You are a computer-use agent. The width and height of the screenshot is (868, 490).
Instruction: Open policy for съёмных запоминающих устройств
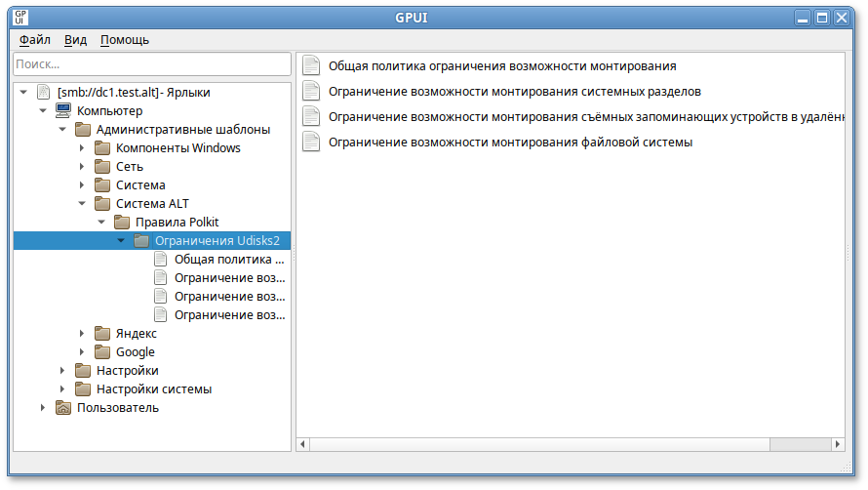pyautogui.click(x=586, y=117)
